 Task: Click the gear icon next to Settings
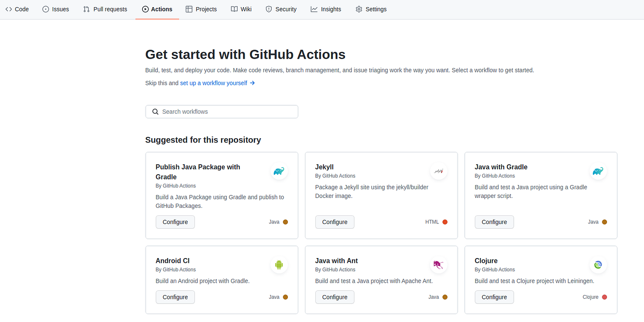coord(359,9)
